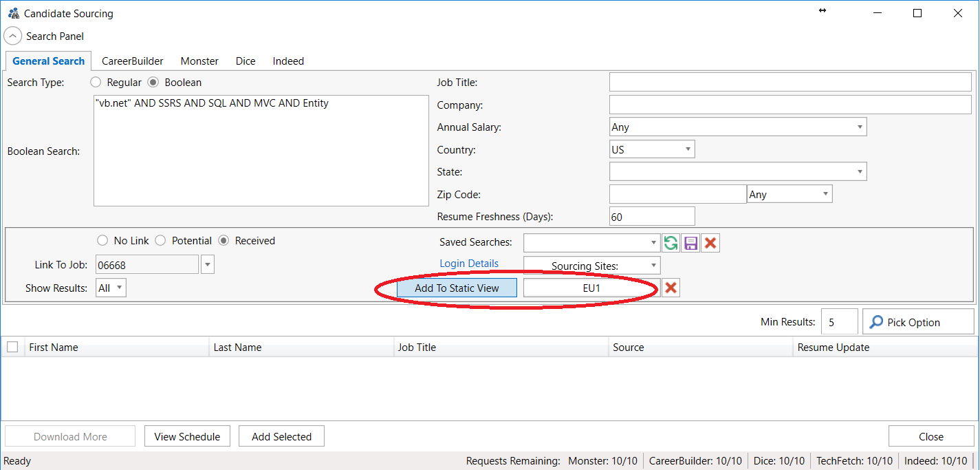Open the Login Details link
Screen dimensions: 980x470
[x=469, y=264]
